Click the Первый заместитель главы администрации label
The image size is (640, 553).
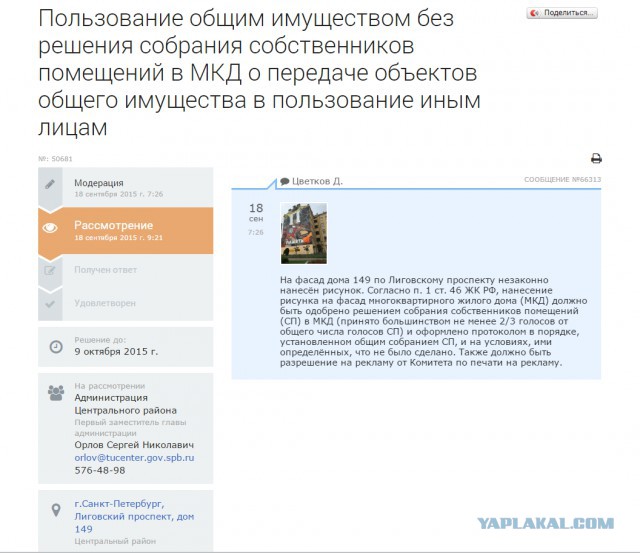[130, 428]
